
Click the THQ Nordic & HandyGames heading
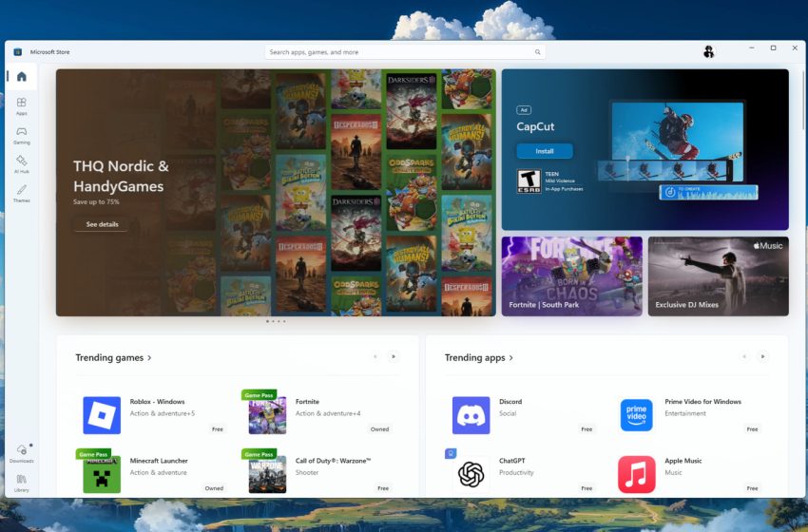[121, 176]
